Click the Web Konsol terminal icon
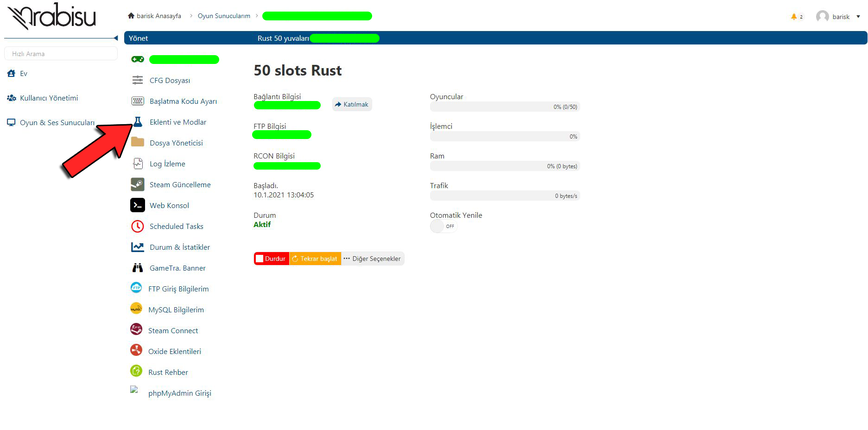This screenshot has width=868, height=430. click(x=138, y=205)
